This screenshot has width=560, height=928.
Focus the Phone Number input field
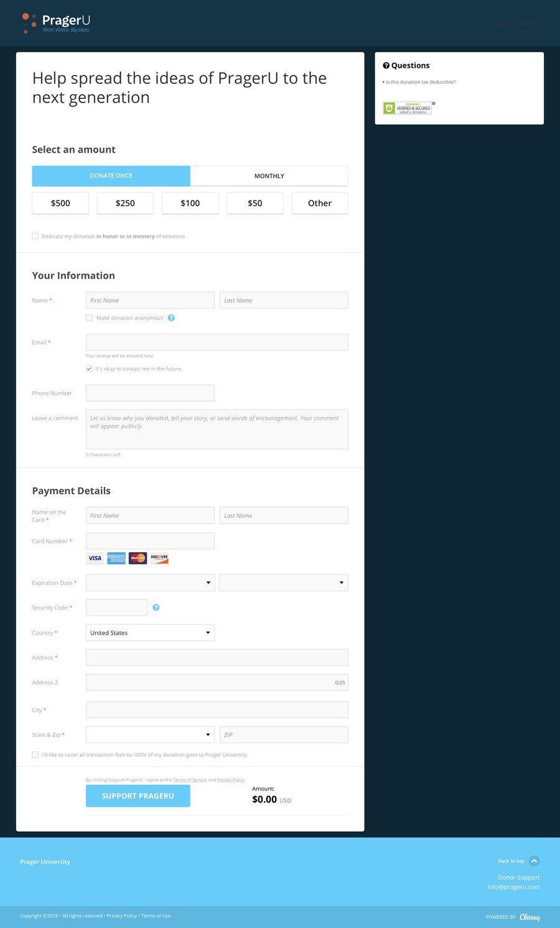point(150,393)
